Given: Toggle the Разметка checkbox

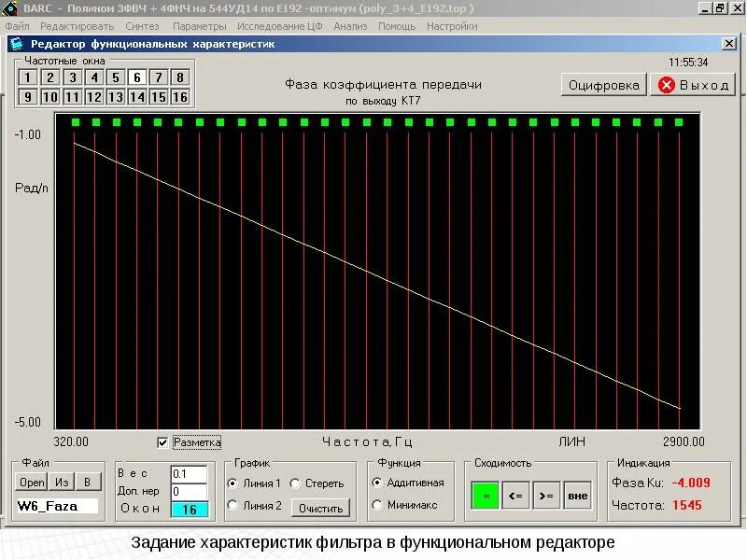Looking at the screenshot, I should click(x=162, y=442).
